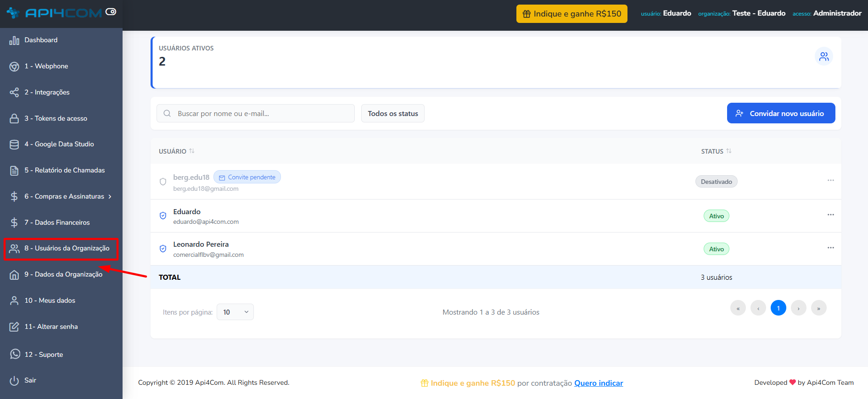The width and height of the screenshot is (868, 399).
Task: Click Convidar novo usuário button
Action: 781,113
